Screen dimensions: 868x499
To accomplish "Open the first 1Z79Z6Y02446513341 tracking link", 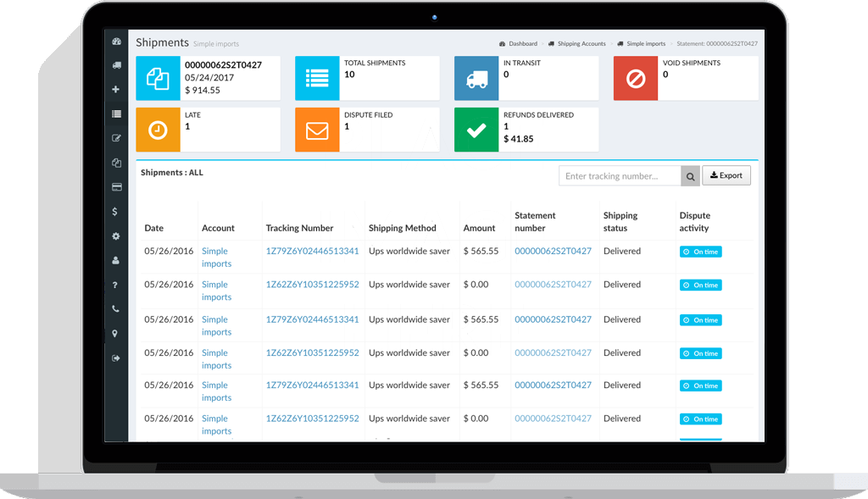I will (x=312, y=251).
